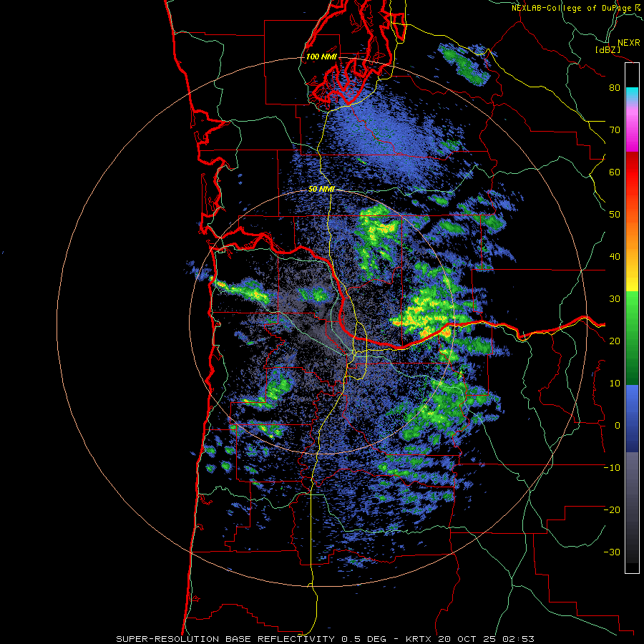Click the "SUPER-RESOLUTION BASE REFLECTIVITY" product title

tap(225, 639)
